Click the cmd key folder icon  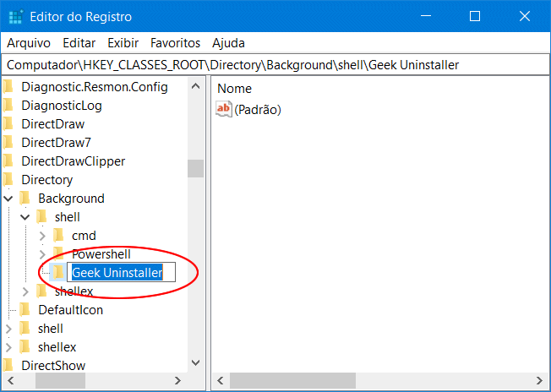(x=58, y=236)
